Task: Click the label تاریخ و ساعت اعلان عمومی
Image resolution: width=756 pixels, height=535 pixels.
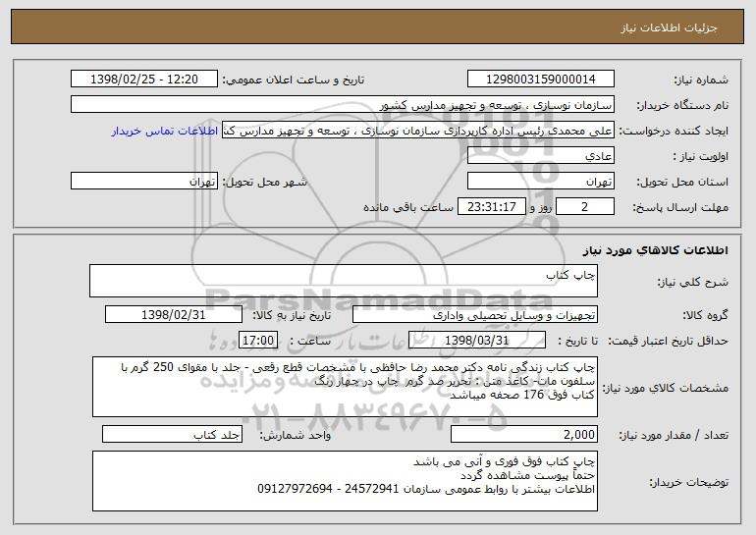Action: tap(294, 80)
